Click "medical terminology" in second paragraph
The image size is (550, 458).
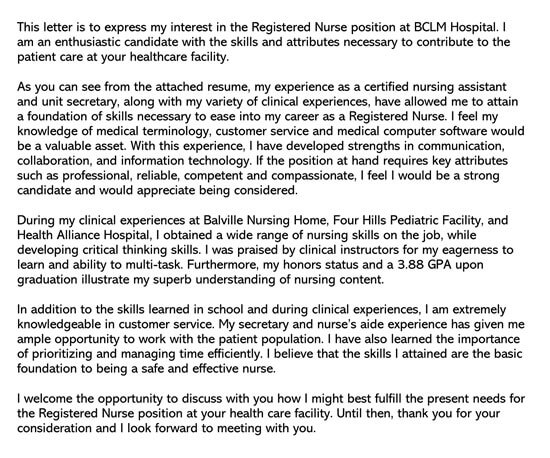click(x=154, y=131)
